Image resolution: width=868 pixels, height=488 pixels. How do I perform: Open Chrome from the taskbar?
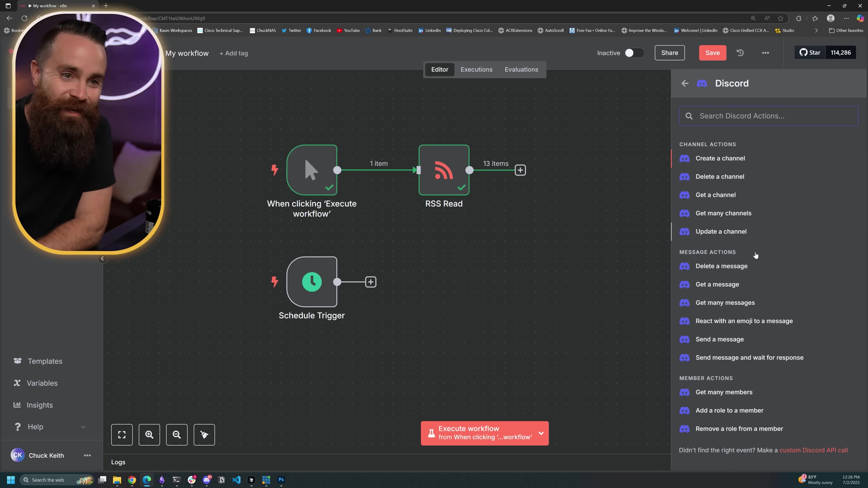[x=132, y=480]
